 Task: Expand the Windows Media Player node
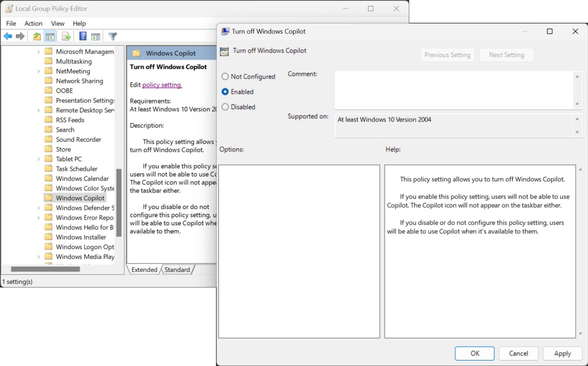[x=39, y=257]
